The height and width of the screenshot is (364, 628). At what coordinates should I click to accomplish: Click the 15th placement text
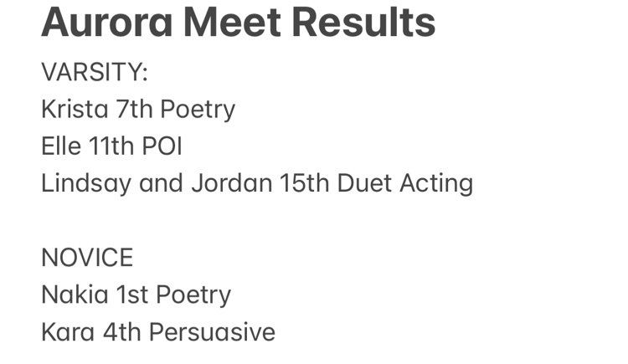(305, 183)
